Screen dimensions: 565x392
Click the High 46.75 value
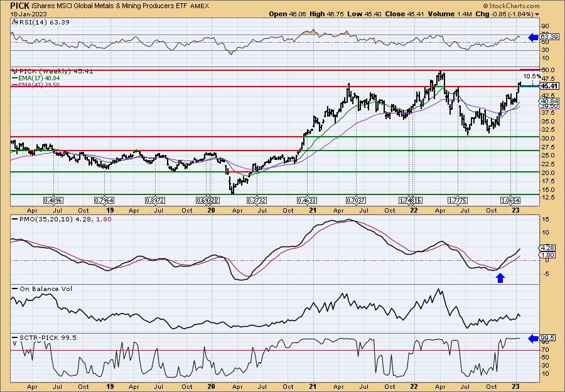tap(326, 14)
